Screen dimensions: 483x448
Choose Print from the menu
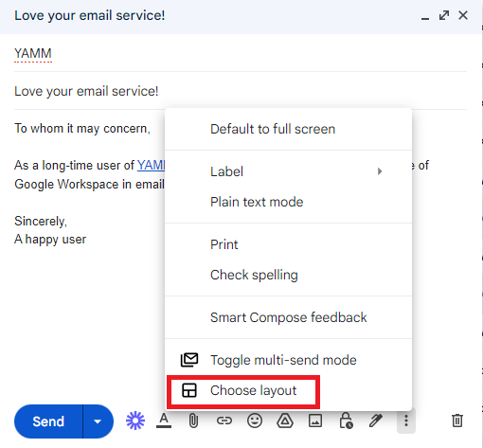(288, 244)
